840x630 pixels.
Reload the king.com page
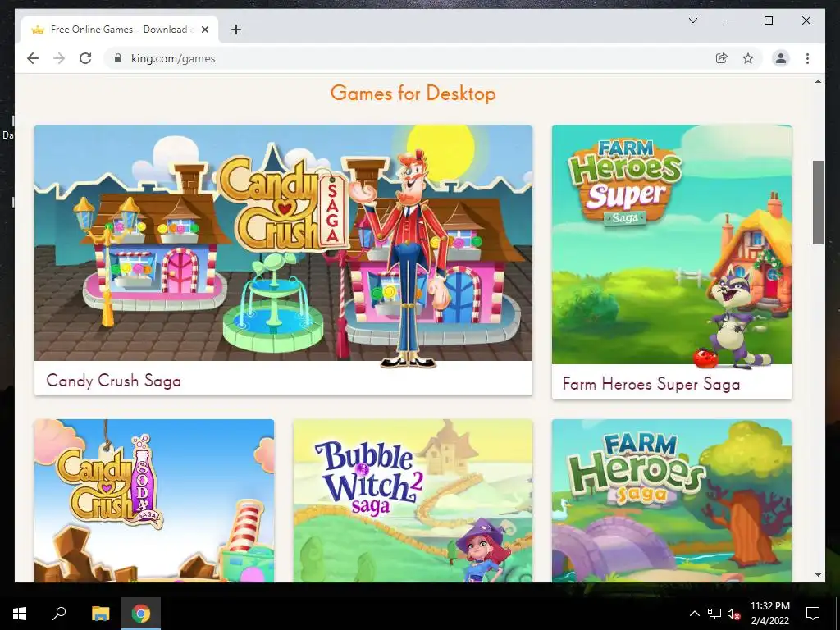(x=85, y=58)
